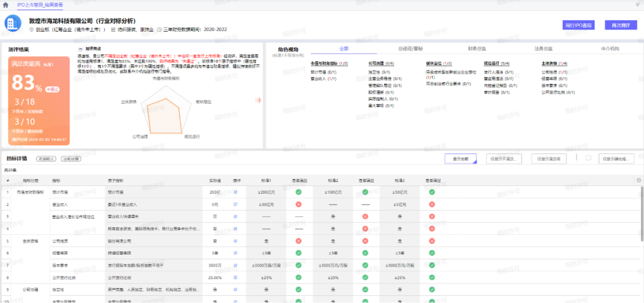The width and height of the screenshot is (644, 303).
Task: Tick the checkbox beside the hard-indicator filter
Action: [x=588, y=157]
